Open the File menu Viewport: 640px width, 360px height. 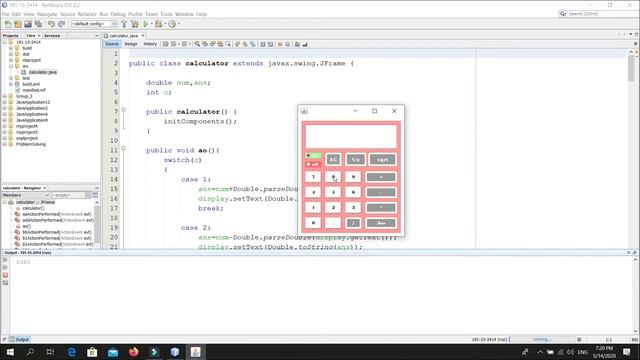[x=5, y=14]
